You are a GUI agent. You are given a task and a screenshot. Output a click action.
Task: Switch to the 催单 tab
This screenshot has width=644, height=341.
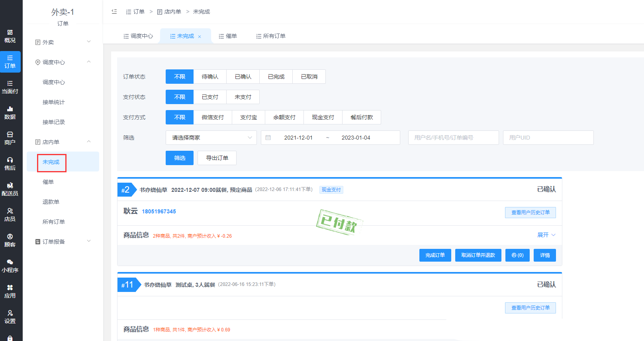(x=228, y=36)
